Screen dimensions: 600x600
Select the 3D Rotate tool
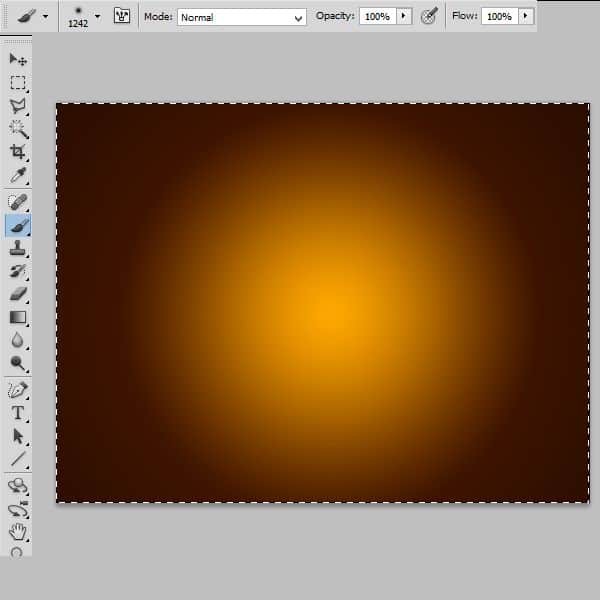tap(18, 486)
